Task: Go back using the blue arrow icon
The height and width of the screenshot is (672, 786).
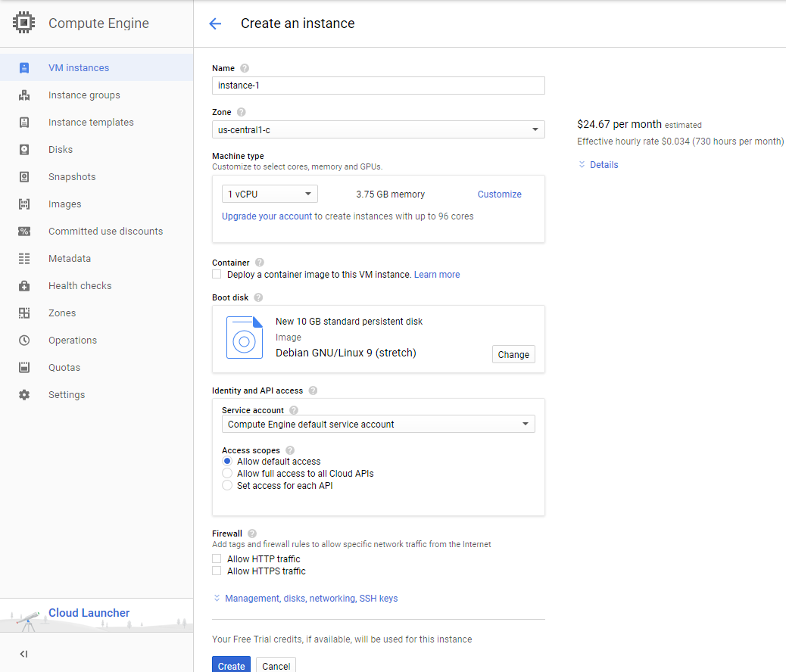Action: (x=215, y=23)
